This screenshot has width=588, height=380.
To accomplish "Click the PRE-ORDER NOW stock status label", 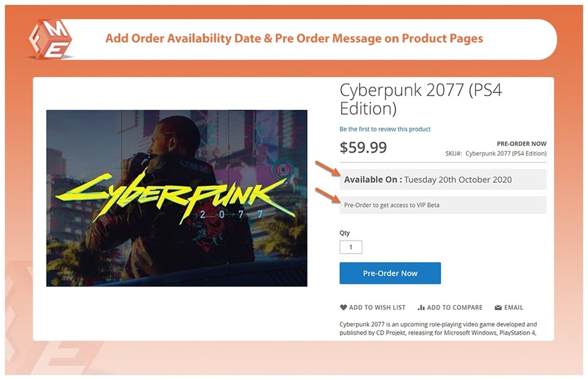I will coord(521,144).
